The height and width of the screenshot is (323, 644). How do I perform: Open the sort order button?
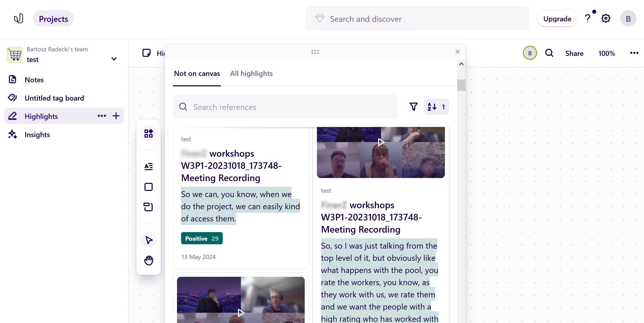[436, 107]
